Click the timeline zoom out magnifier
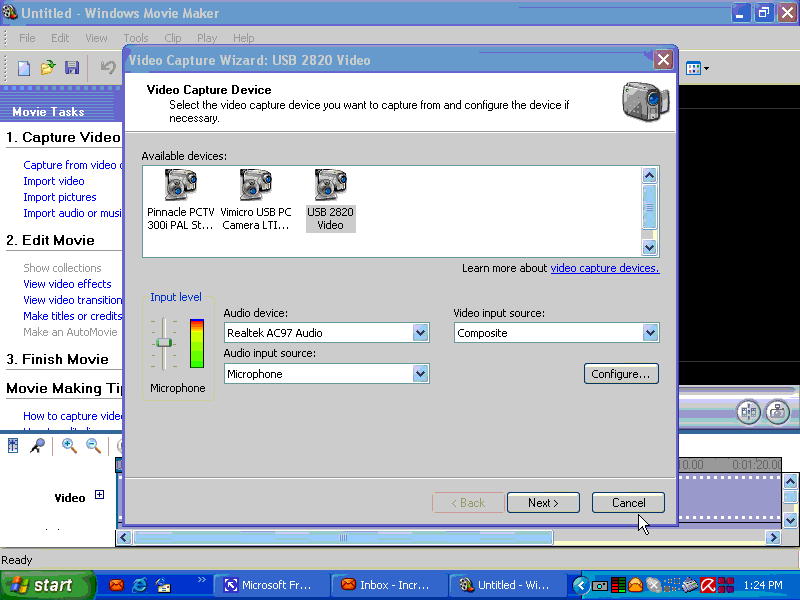800x600 pixels. [93, 446]
